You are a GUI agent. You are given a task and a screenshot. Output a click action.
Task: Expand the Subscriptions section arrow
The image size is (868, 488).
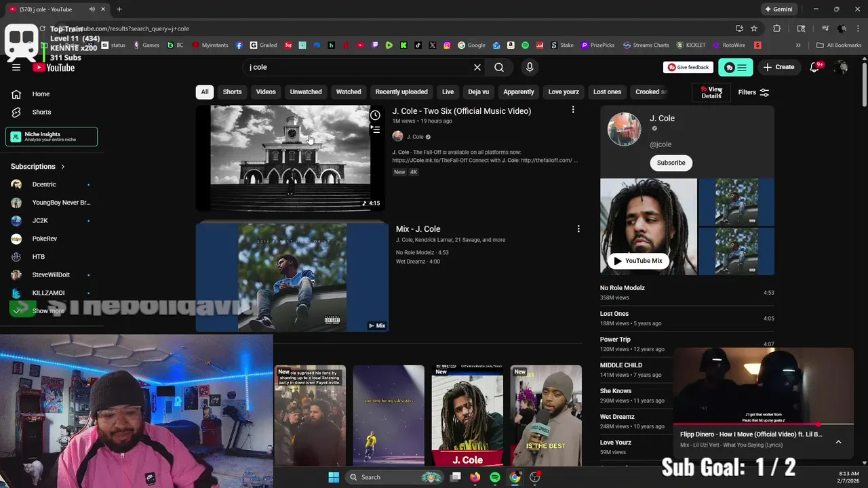pos(63,166)
